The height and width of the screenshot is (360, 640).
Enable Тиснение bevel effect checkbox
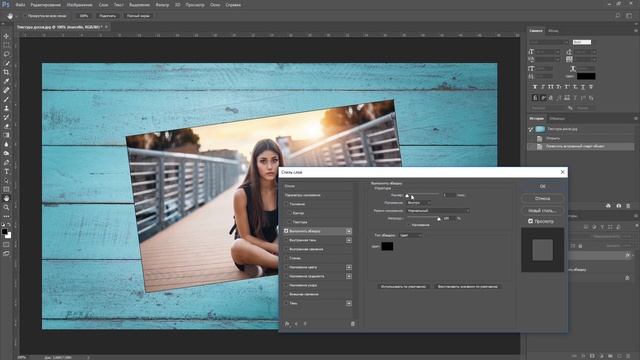pyautogui.click(x=286, y=204)
